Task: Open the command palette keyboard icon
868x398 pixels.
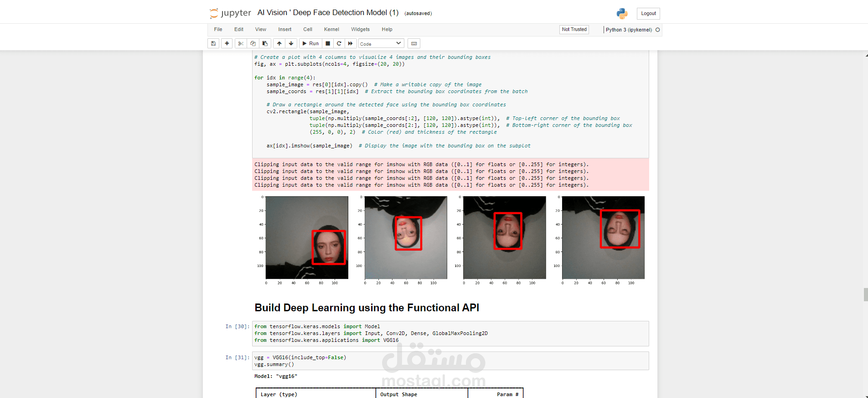Action: point(414,43)
